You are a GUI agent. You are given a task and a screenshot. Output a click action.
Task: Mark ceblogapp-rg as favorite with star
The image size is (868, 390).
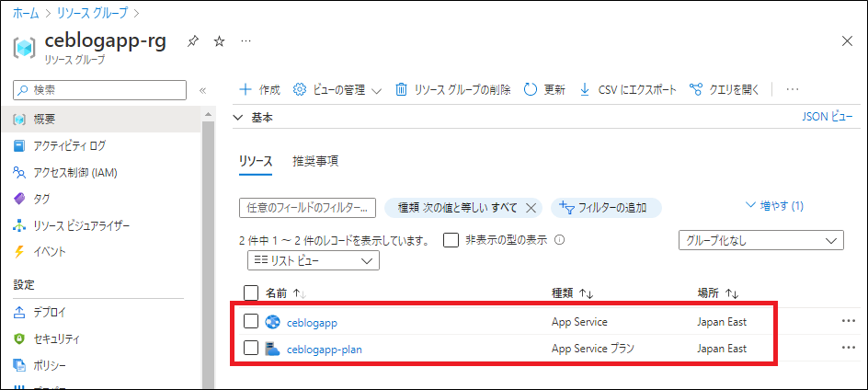(219, 41)
